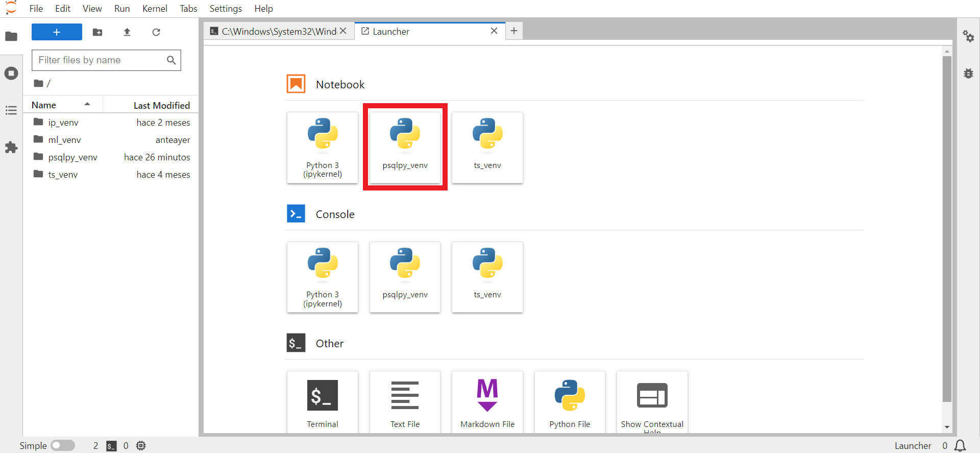Close the Launcher tab

pyautogui.click(x=494, y=31)
